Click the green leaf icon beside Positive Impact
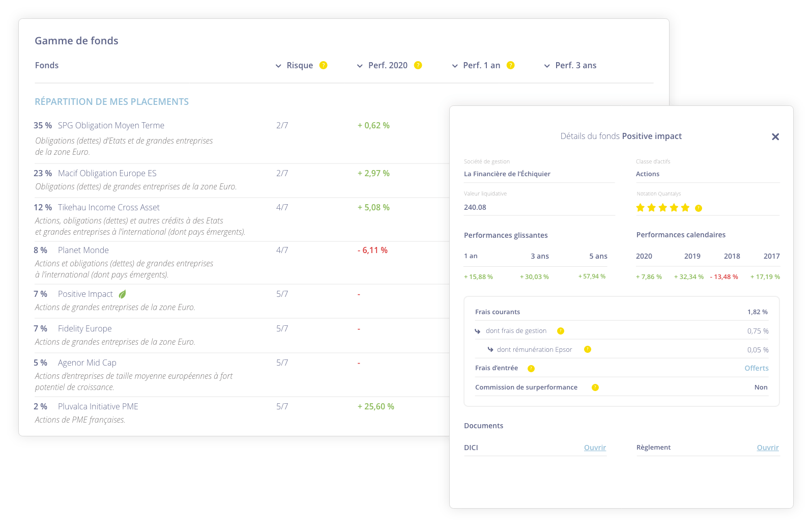The width and height of the screenshot is (812, 527). pyautogui.click(x=122, y=294)
